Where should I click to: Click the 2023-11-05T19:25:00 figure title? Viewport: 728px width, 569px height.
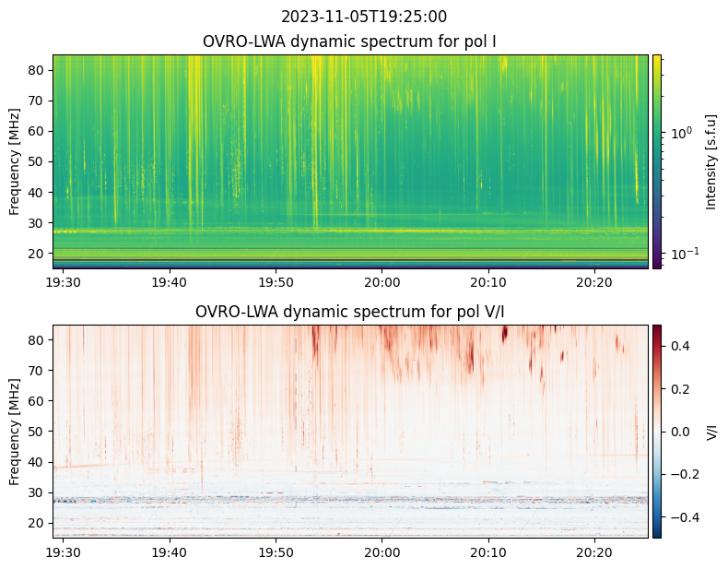click(x=350, y=17)
